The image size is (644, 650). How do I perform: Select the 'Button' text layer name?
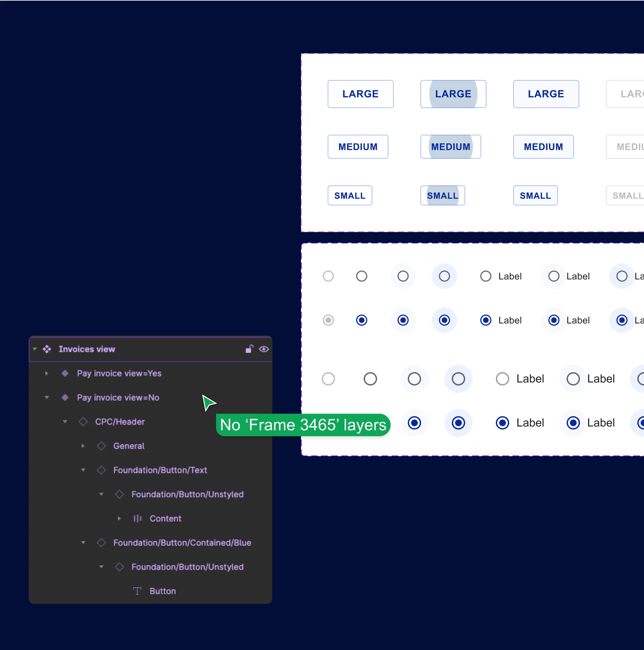coord(163,591)
